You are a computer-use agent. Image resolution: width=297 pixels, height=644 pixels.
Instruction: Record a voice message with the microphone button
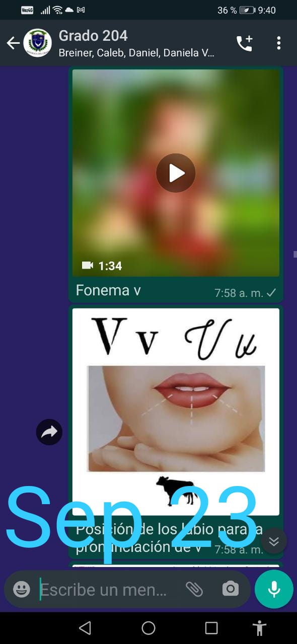click(274, 589)
